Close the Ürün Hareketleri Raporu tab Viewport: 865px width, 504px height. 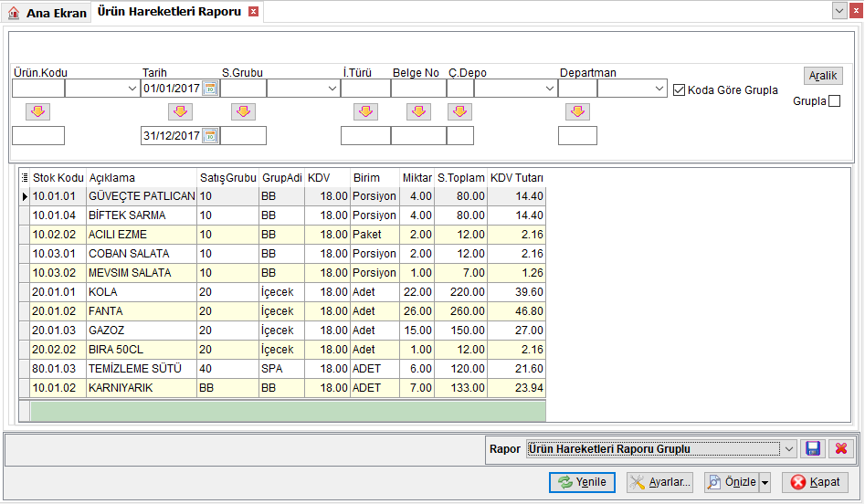pyautogui.click(x=253, y=12)
